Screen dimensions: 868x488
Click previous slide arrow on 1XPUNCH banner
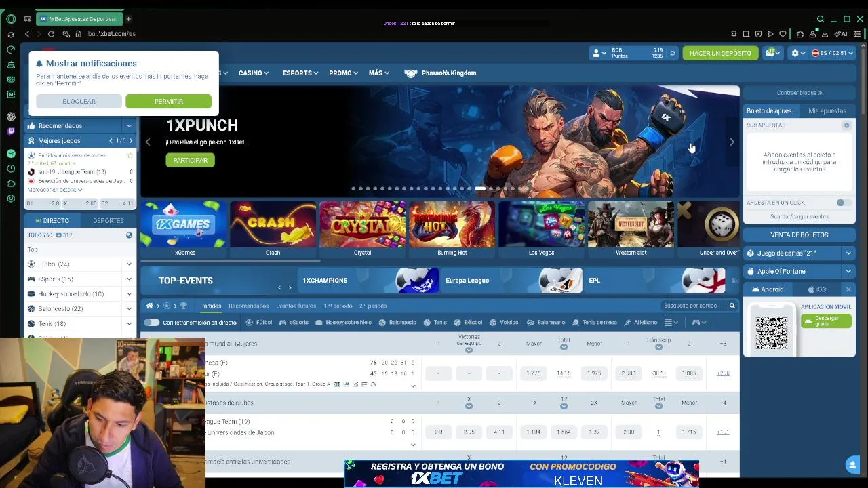coord(148,142)
